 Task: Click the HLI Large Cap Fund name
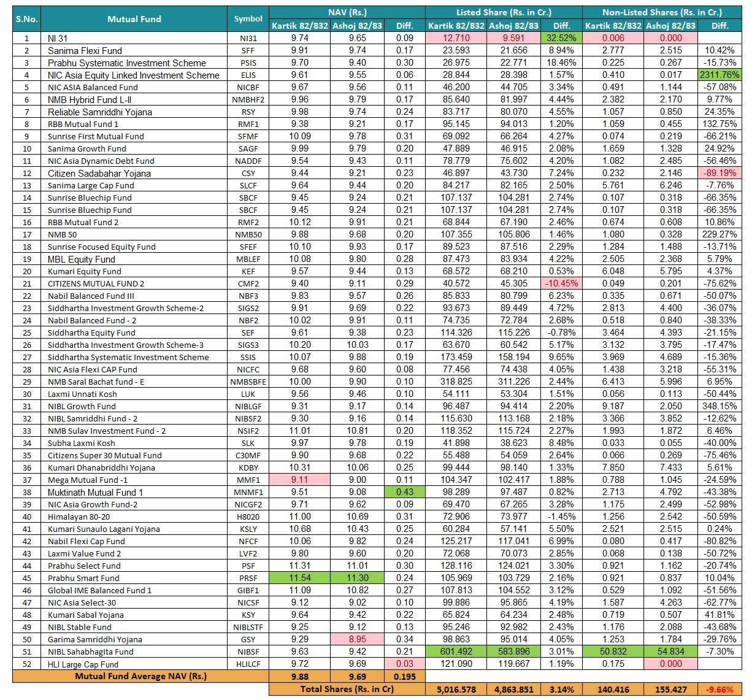point(83,664)
